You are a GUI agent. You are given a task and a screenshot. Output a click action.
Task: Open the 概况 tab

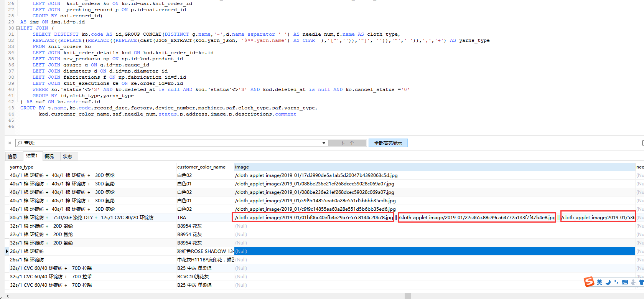point(49,156)
